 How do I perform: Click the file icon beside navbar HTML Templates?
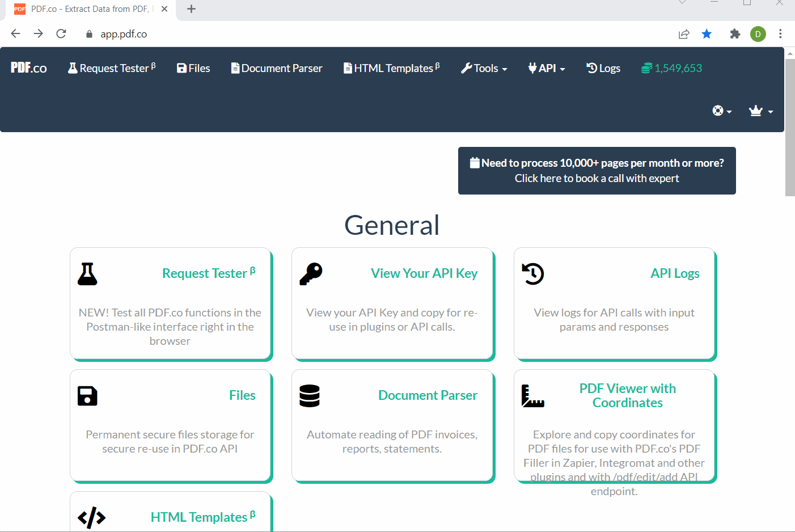(348, 68)
